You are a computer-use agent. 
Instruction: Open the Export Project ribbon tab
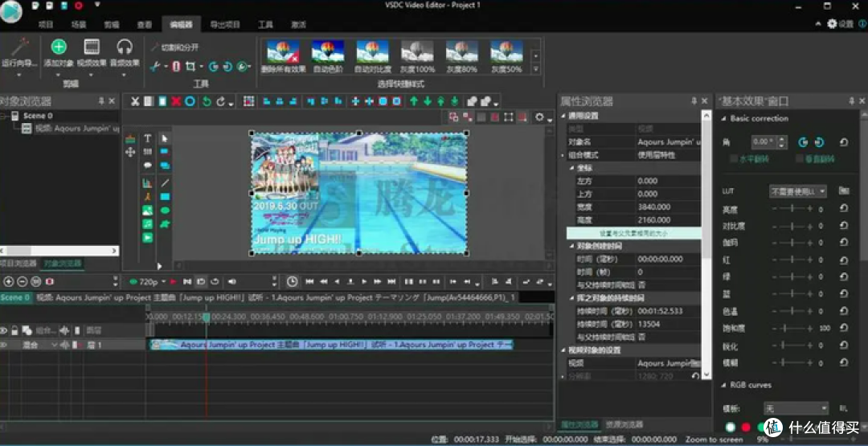pyautogui.click(x=225, y=24)
